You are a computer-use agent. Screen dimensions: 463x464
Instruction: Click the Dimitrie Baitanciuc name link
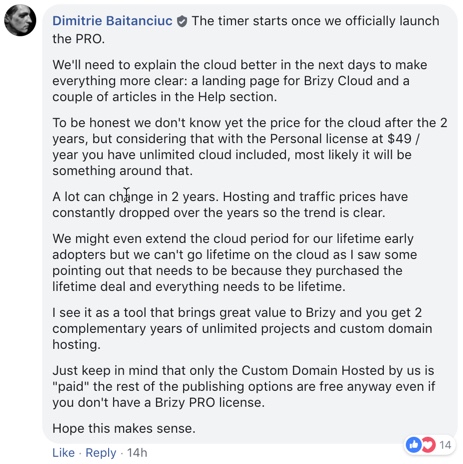(x=112, y=21)
